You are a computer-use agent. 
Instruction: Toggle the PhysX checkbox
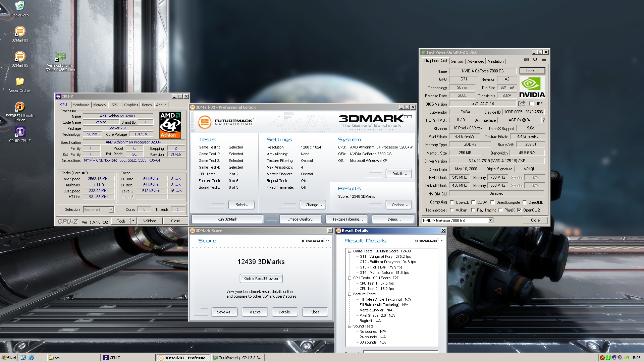point(500,210)
